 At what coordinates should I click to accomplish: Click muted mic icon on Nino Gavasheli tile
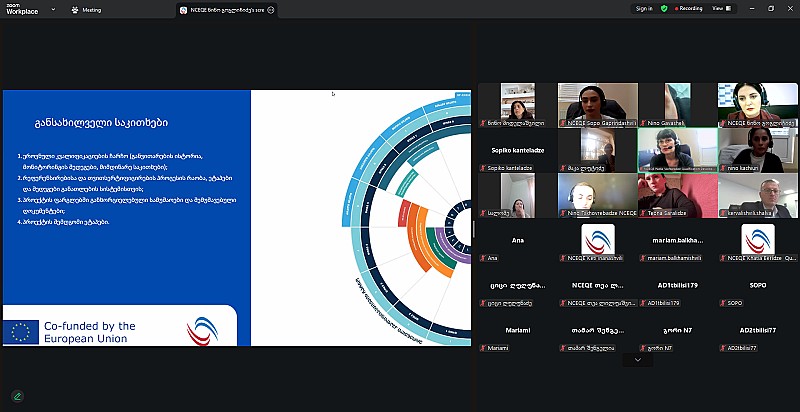point(643,122)
